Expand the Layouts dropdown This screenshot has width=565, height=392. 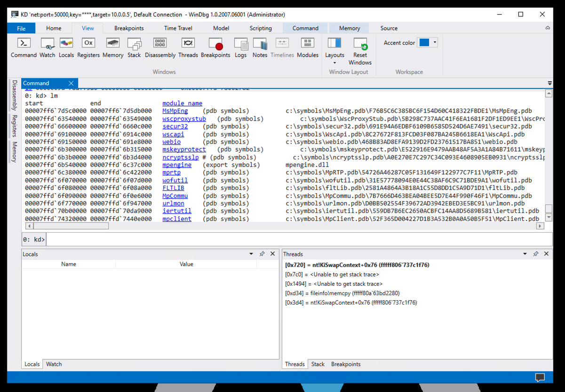(334, 62)
